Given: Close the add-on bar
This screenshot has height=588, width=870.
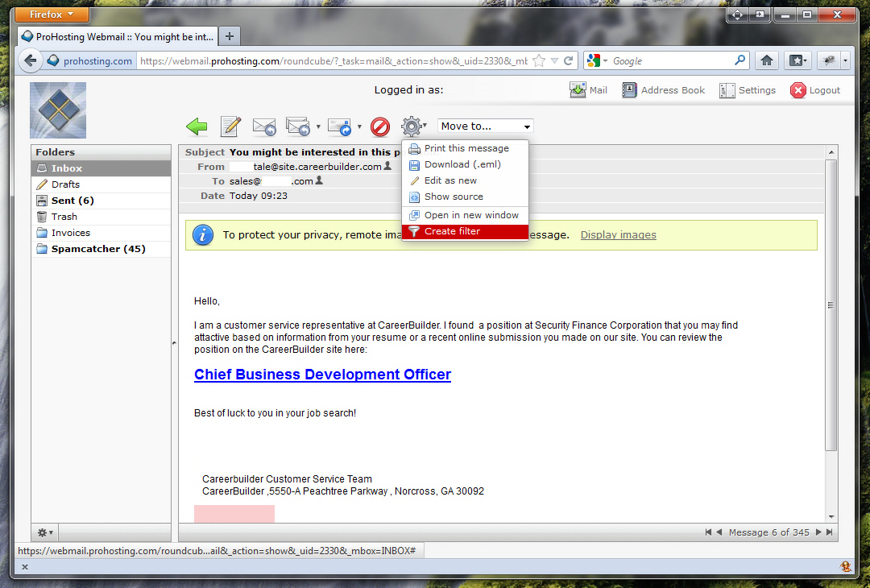Looking at the screenshot, I should 24,566.
